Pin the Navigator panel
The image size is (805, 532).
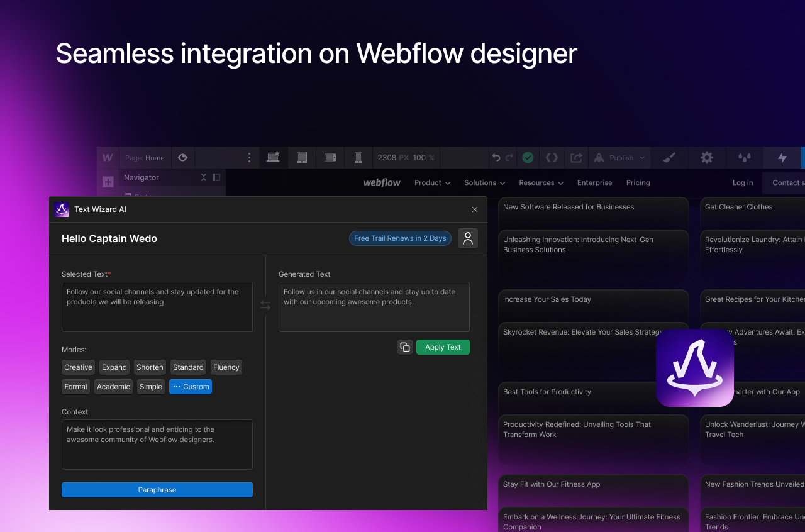[x=216, y=177]
